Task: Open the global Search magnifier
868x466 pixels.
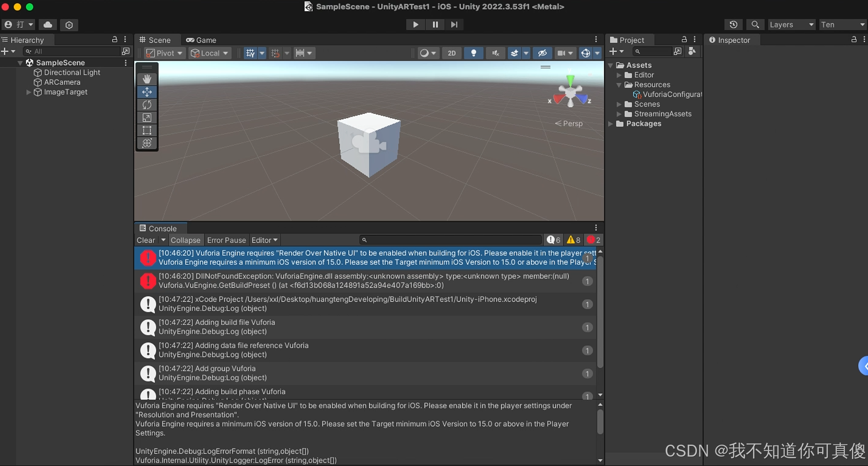Action: tap(755, 25)
